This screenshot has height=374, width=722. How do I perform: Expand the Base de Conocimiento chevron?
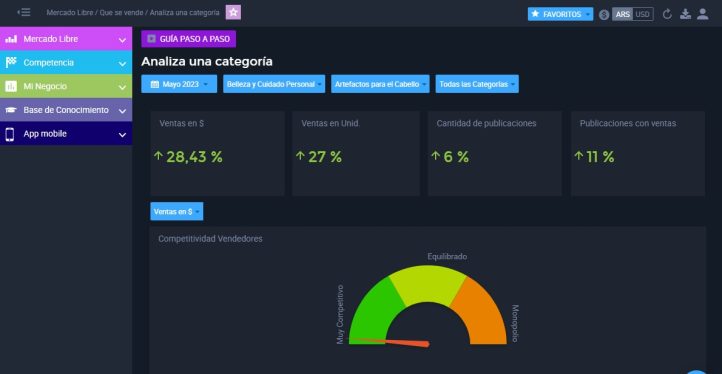122,111
